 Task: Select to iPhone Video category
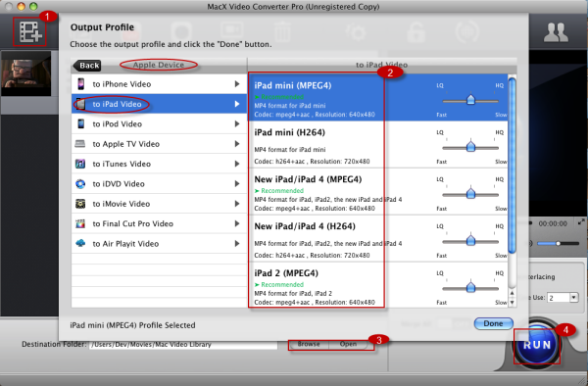point(159,84)
